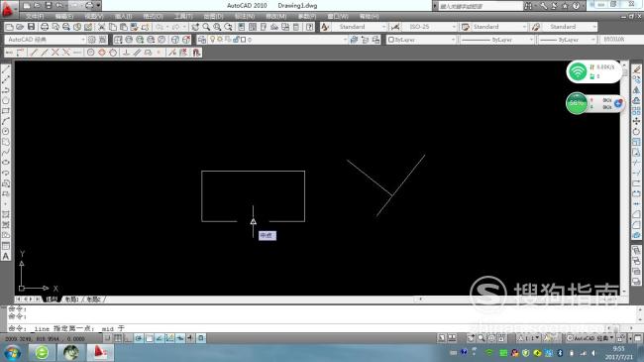644x362 pixels.
Task: Select the Line tool in Draw toolbar
Action: point(6,69)
